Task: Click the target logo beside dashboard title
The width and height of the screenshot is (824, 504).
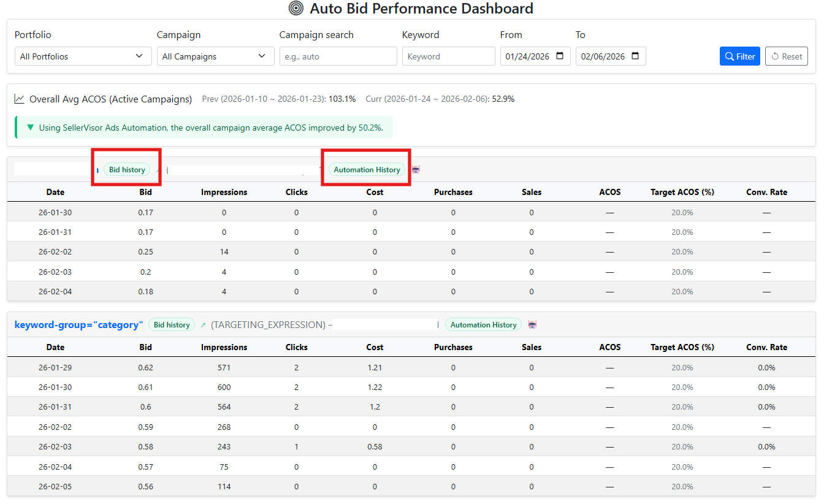Action: [x=296, y=9]
